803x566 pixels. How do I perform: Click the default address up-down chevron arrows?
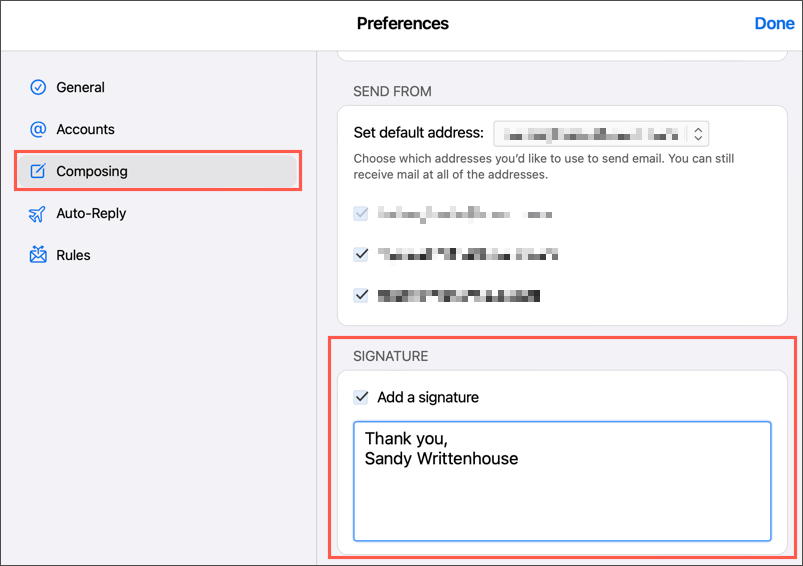[x=699, y=132]
